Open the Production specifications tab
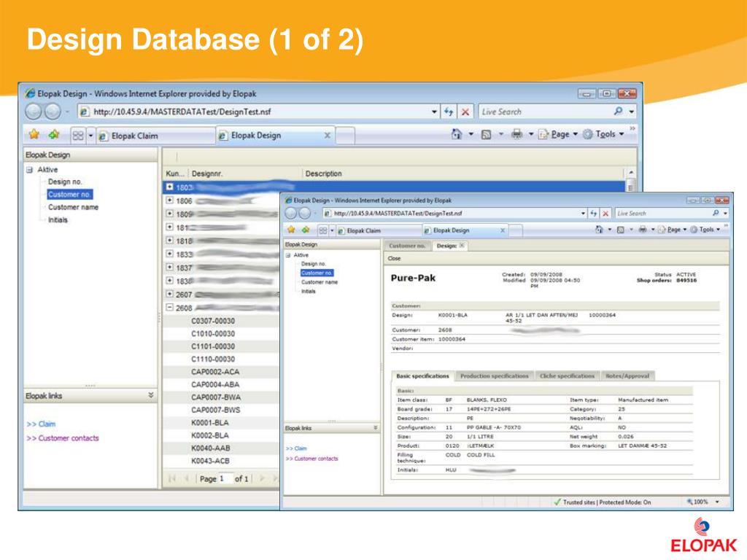 (495, 376)
